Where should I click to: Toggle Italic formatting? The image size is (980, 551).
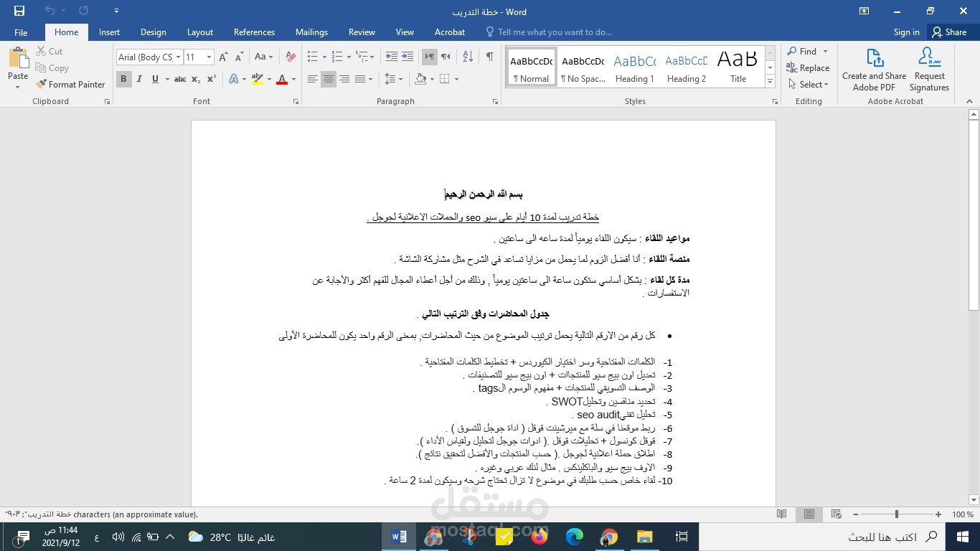click(x=138, y=79)
